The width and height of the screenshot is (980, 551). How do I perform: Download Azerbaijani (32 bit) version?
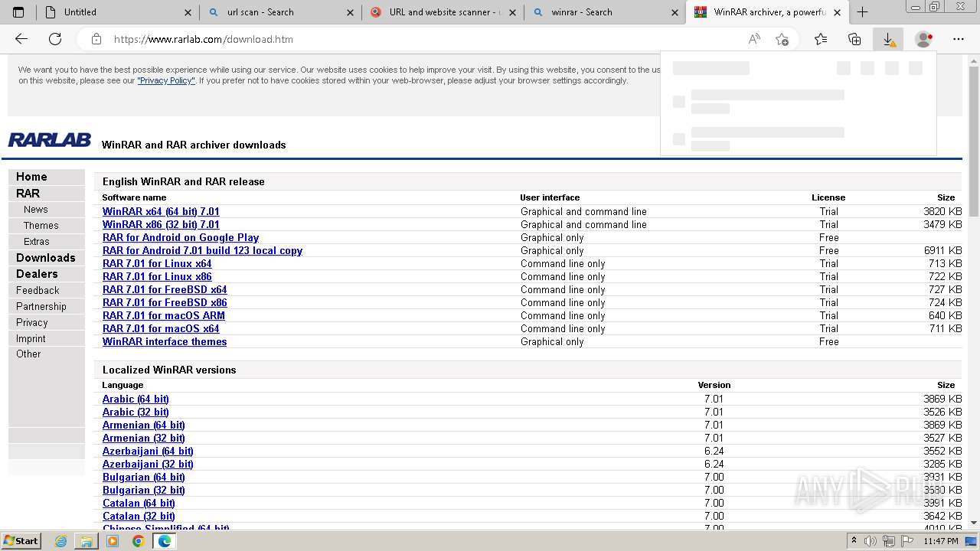pos(148,464)
